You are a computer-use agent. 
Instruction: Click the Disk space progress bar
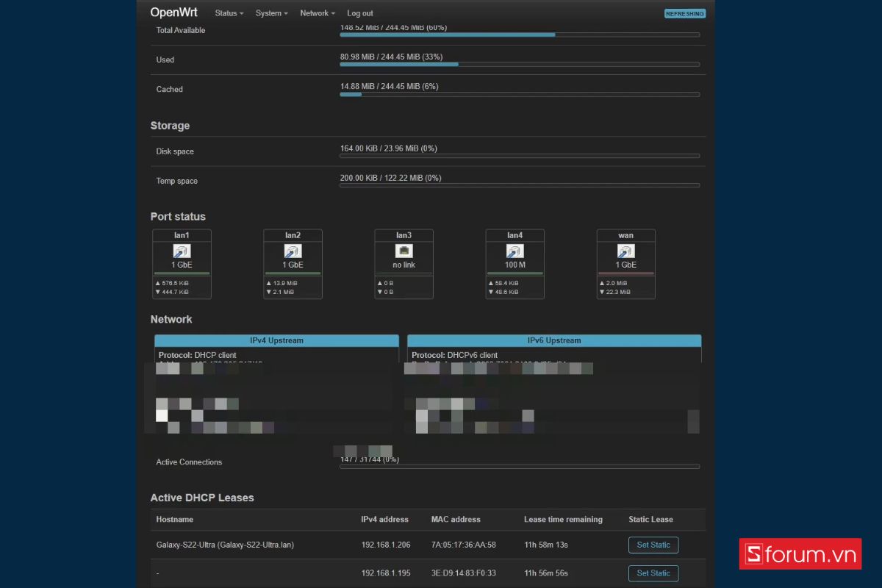click(x=520, y=156)
